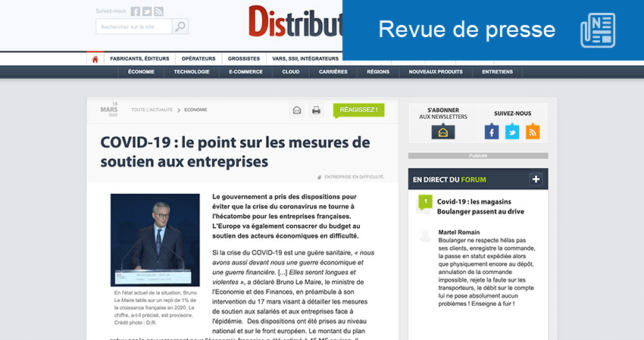This screenshot has width=644, height=340.
Task: Click the orange RSS sidebar icon
Action: (533, 132)
